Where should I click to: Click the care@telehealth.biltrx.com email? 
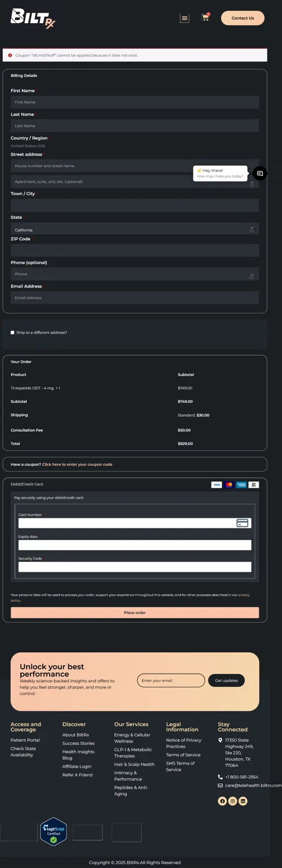tap(254, 785)
